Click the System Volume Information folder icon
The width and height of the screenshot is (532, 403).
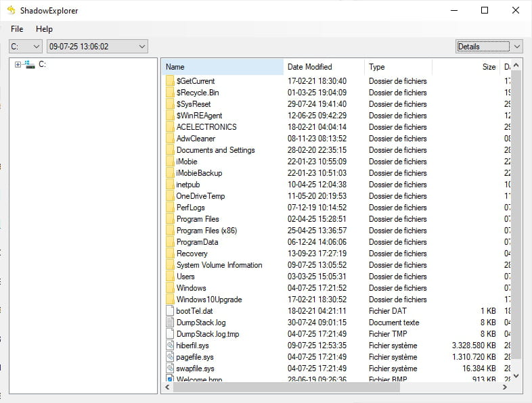coord(170,265)
